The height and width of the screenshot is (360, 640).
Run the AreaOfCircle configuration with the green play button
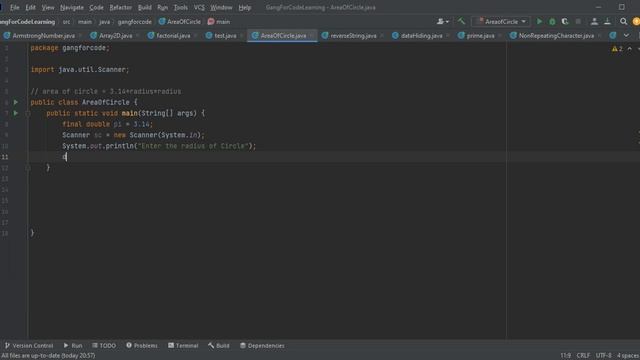pos(539,22)
